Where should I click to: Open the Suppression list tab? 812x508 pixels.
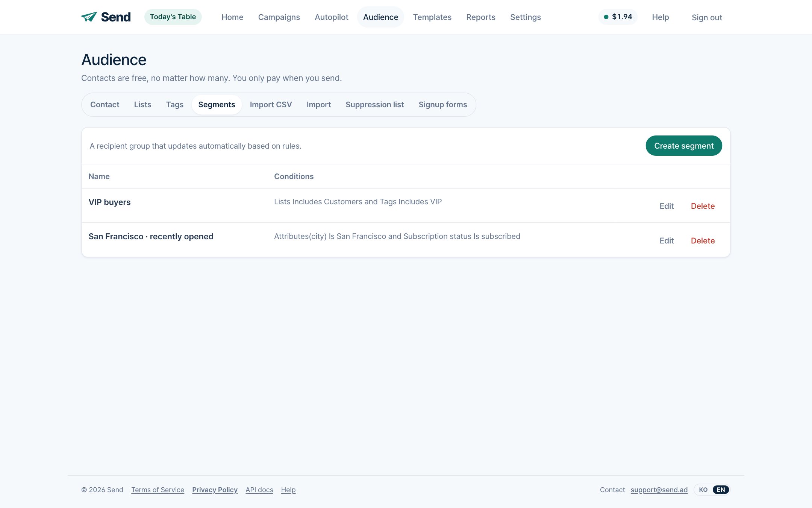point(374,105)
